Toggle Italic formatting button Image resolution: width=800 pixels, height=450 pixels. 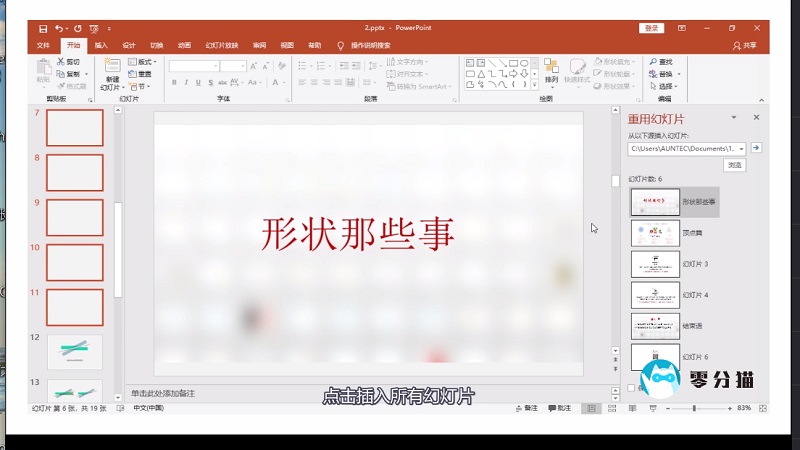[186, 83]
